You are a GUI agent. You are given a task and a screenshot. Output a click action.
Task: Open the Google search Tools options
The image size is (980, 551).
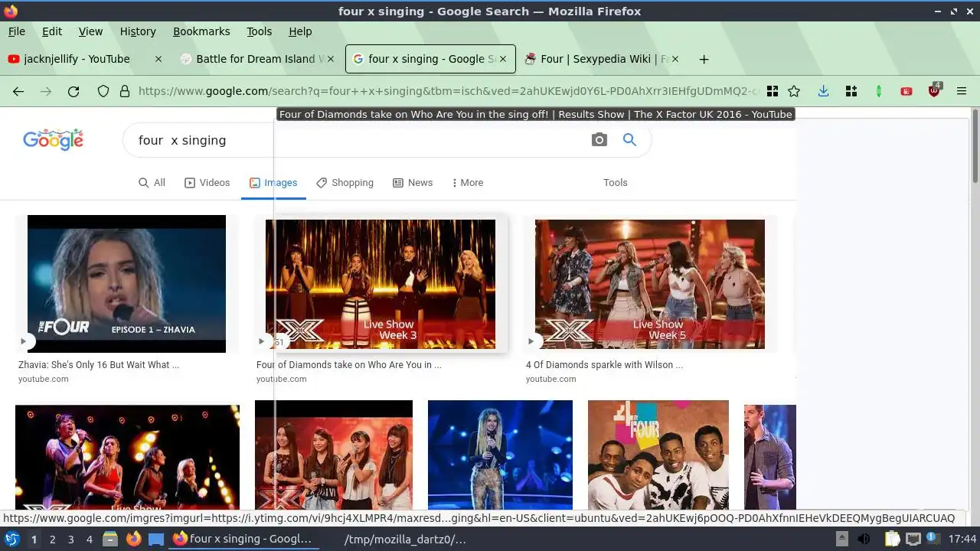click(615, 183)
